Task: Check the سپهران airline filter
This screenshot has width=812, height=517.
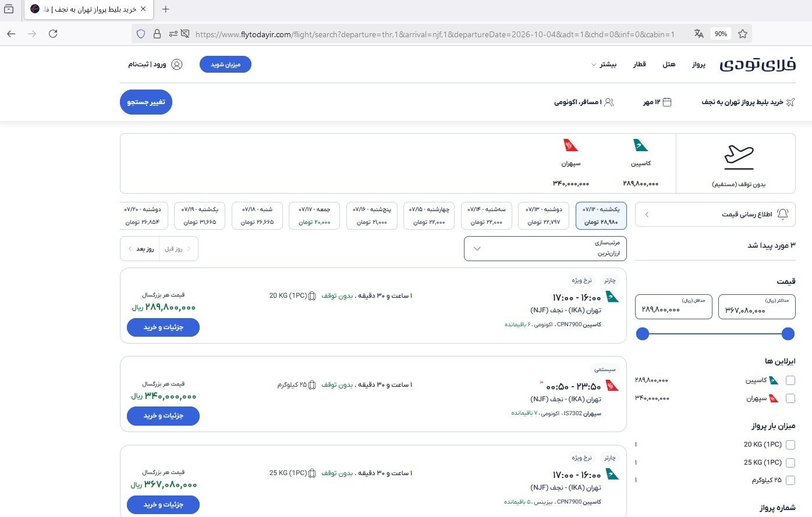Action: (x=790, y=398)
